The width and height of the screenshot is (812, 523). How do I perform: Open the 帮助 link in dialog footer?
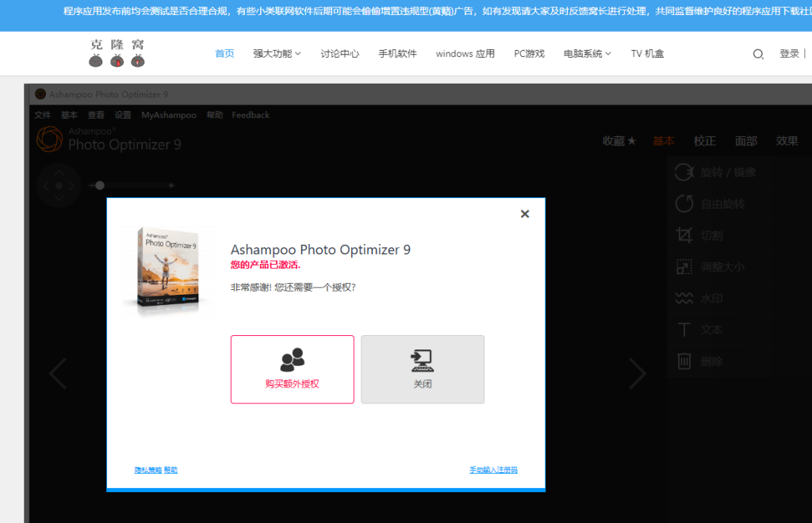click(171, 470)
